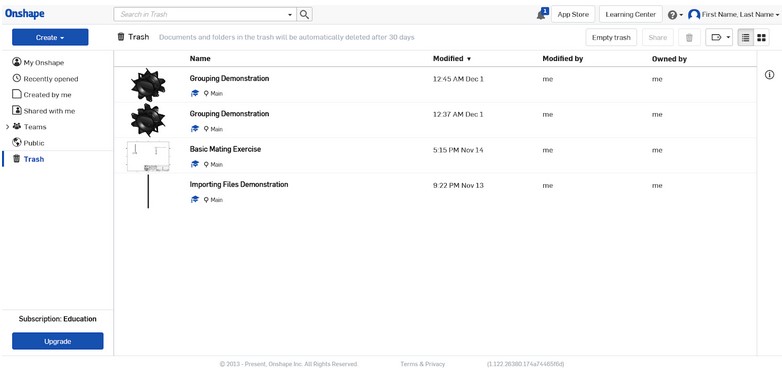Click the delete trash can toolbar icon
The image size is (782, 372).
pos(689,37)
